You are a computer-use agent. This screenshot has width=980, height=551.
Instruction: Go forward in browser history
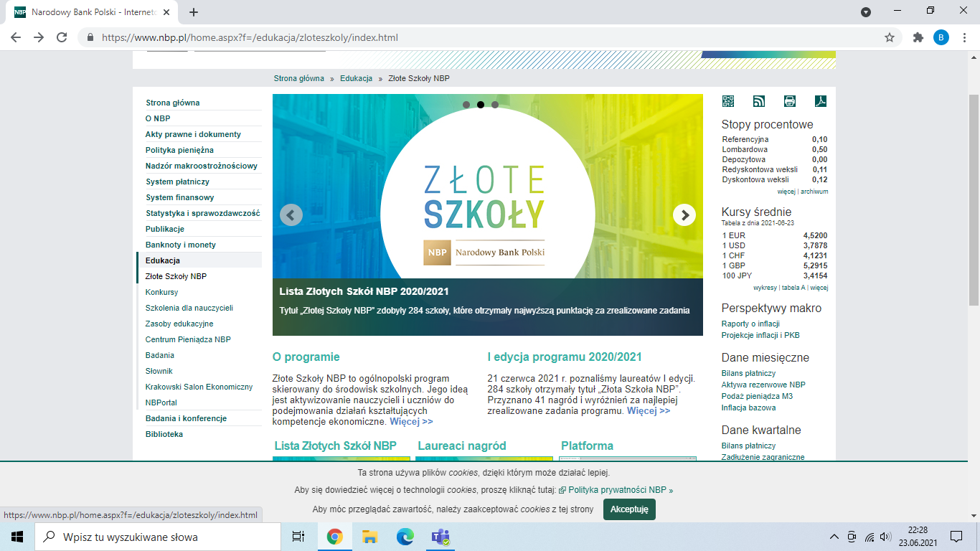tap(39, 37)
